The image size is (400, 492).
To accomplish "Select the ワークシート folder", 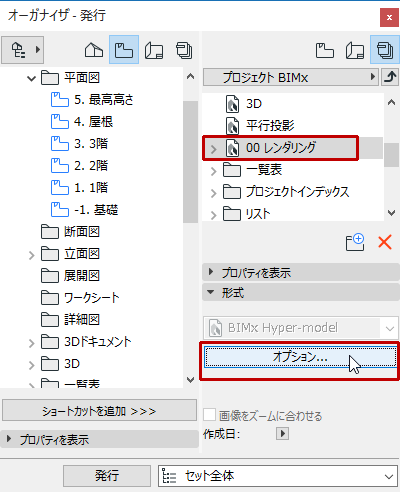I will pyautogui.click(x=80, y=298).
